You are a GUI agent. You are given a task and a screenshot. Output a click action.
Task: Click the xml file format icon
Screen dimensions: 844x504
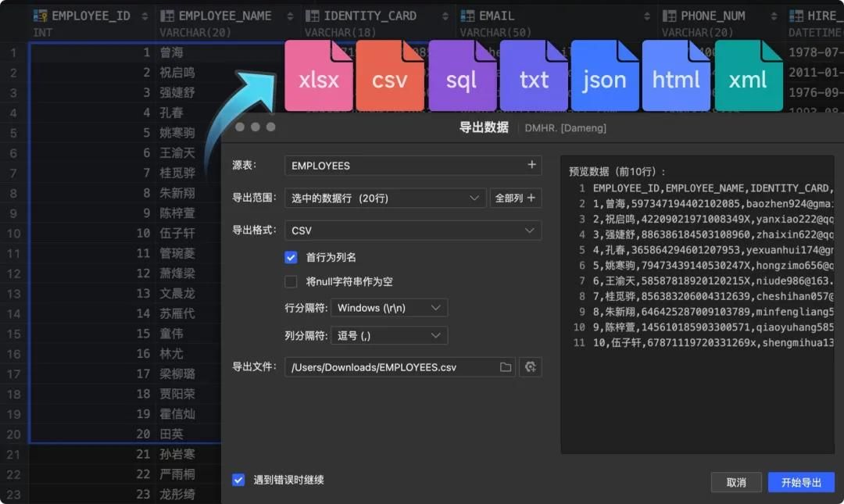[x=748, y=75]
